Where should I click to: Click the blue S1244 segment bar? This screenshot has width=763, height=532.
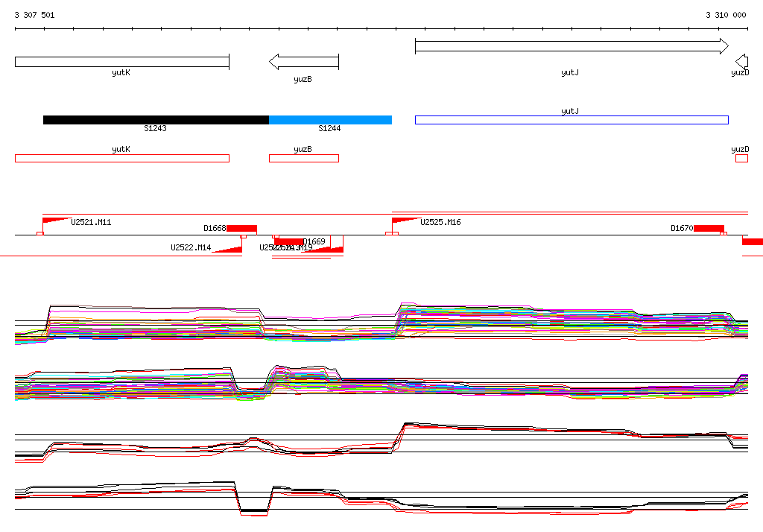click(x=330, y=120)
